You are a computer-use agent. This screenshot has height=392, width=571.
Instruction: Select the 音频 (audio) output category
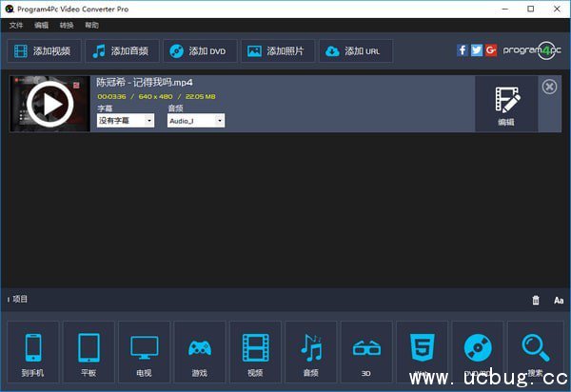point(310,352)
